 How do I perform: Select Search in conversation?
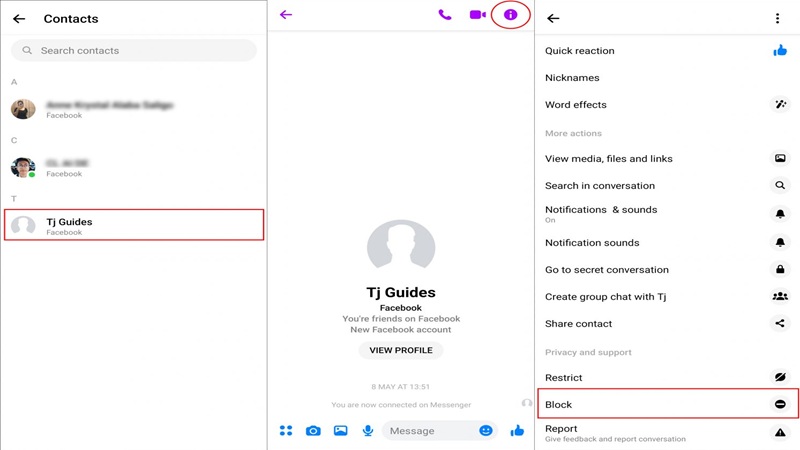[667, 186]
